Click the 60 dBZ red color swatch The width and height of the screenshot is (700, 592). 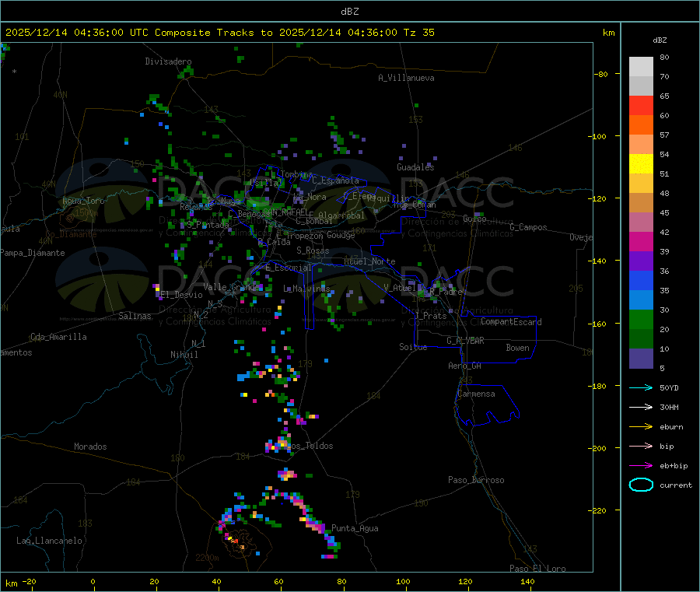tap(641, 105)
